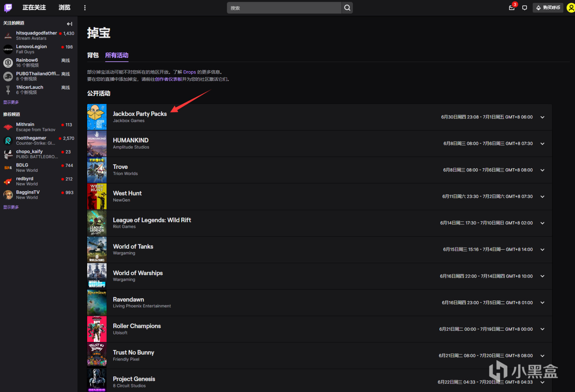Open 1NicerLauch channel avatar
The width and height of the screenshot is (575, 392).
point(8,90)
